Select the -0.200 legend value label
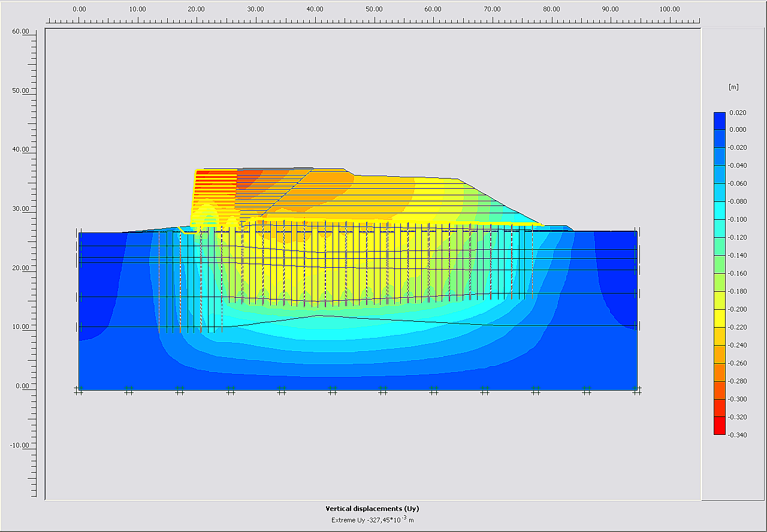This screenshot has width=767, height=532. [738, 309]
